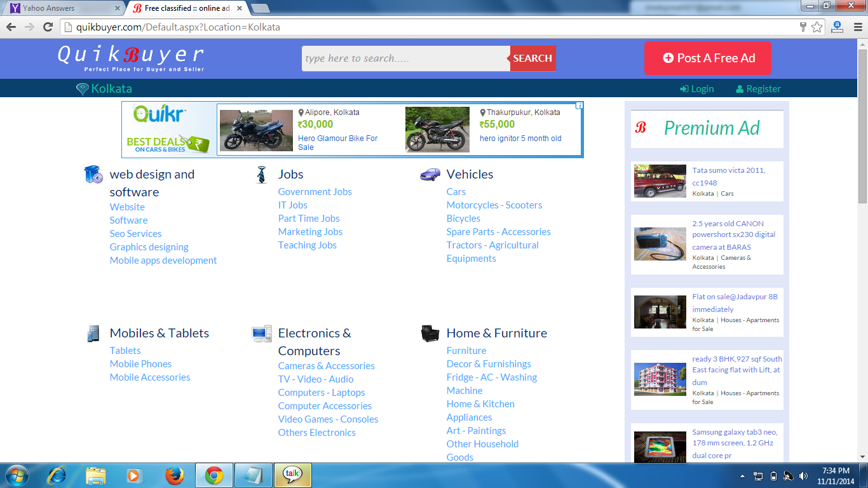Click the Kolkata location link
This screenshot has width=868, height=488.
coord(112,88)
